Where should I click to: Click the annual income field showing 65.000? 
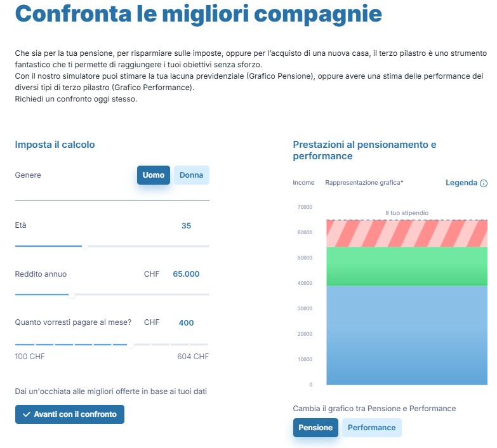(x=186, y=274)
